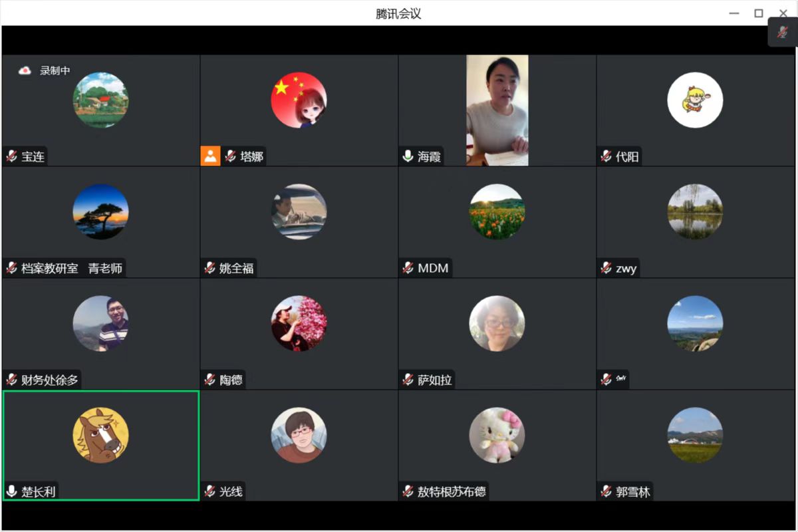This screenshot has width=798, height=532.
Task: Select the Chinese flag avatar of 塔娜
Action: [x=299, y=100]
